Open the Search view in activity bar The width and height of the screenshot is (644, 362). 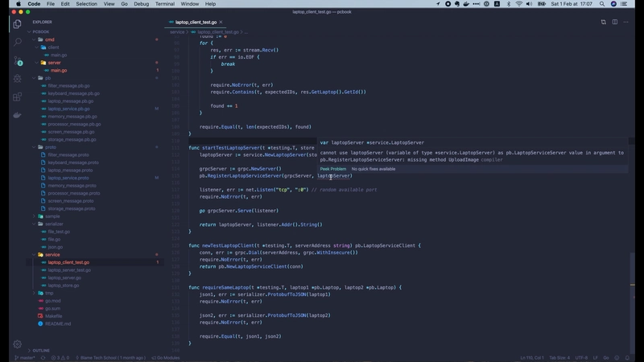coord(17,42)
